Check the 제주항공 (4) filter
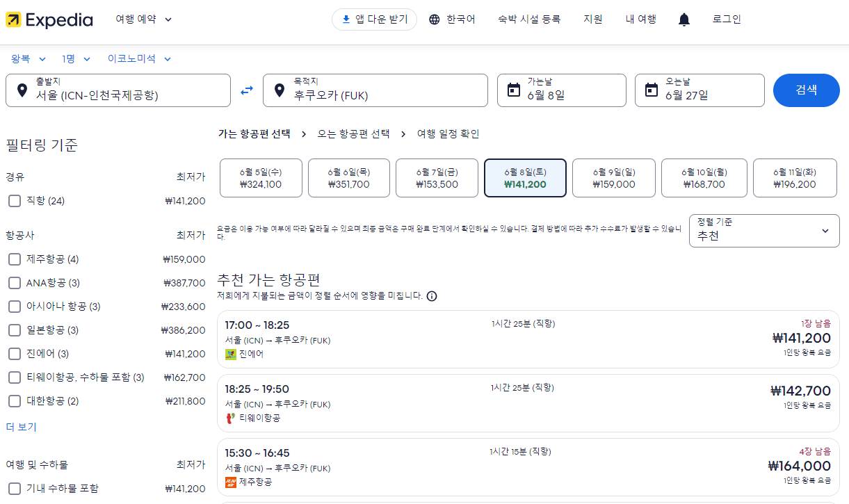The width and height of the screenshot is (849, 504). [x=15, y=259]
